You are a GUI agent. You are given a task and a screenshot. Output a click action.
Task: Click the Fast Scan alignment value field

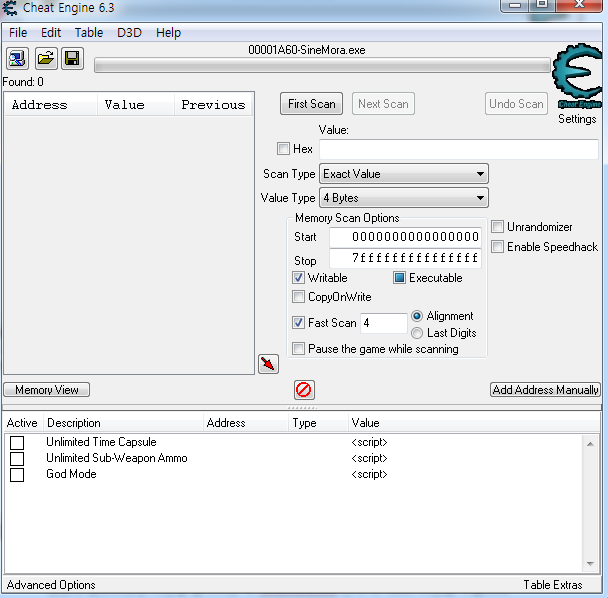point(383,323)
